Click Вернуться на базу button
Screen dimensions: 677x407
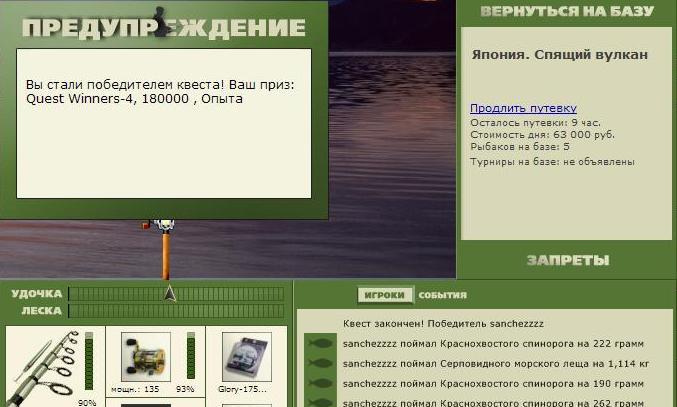tap(567, 11)
